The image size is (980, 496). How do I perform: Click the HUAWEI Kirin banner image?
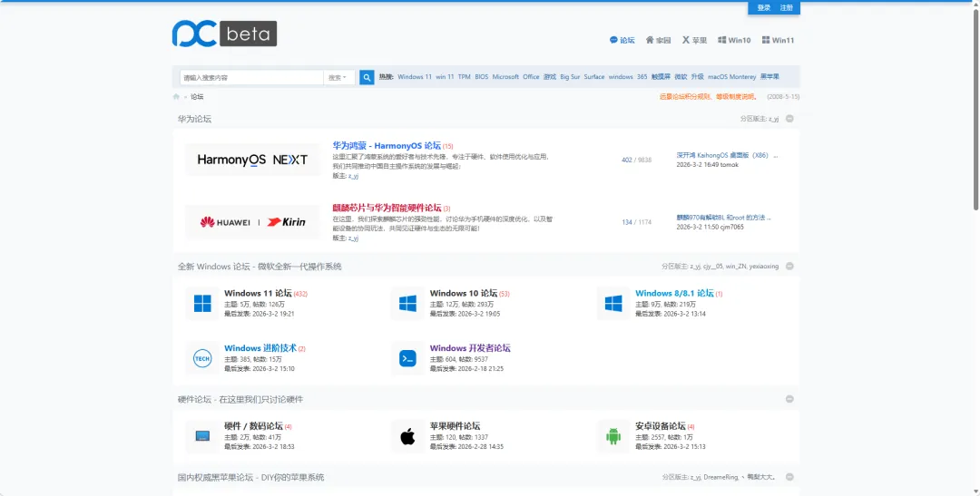(252, 222)
